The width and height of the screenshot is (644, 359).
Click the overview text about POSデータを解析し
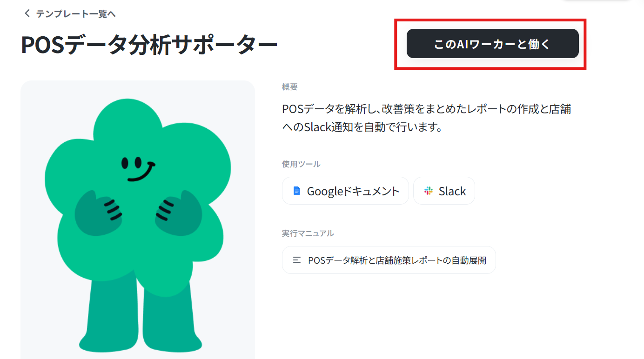[x=427, y=110]
